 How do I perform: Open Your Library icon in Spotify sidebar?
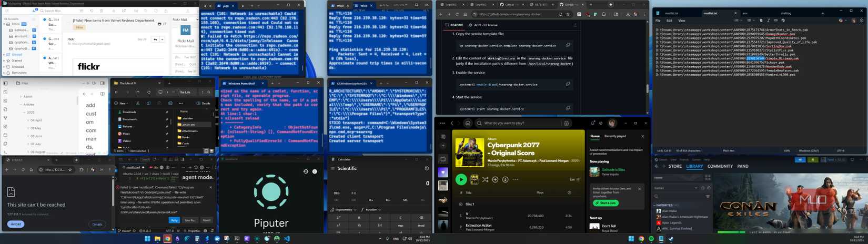click(443, 136)
